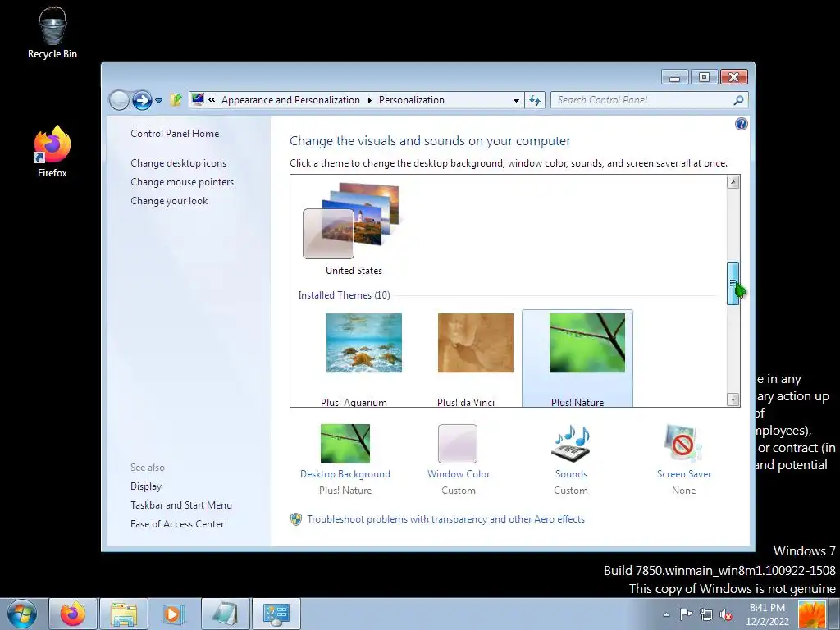Click the shield icon beside Troubleshoot link

tap(295, 519)
